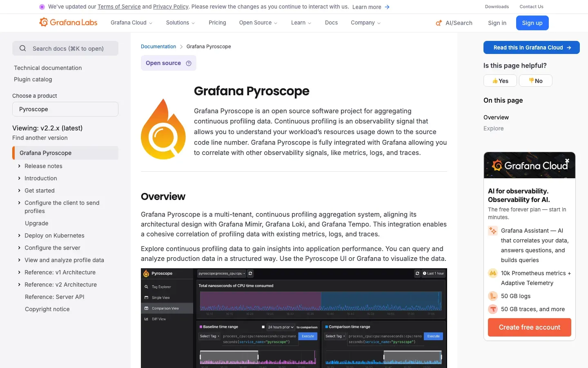Open the Company nav menu

tap(366, 23)
